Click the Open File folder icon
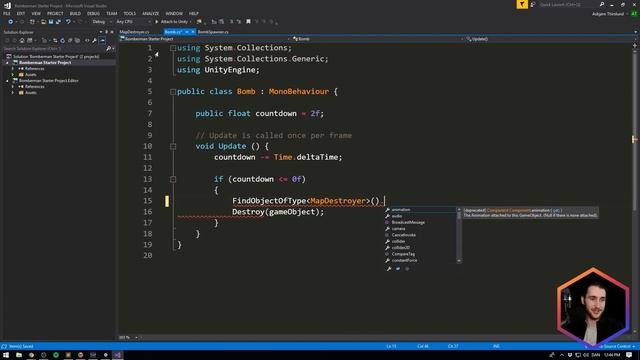640x360 pixels. point(43,22)
